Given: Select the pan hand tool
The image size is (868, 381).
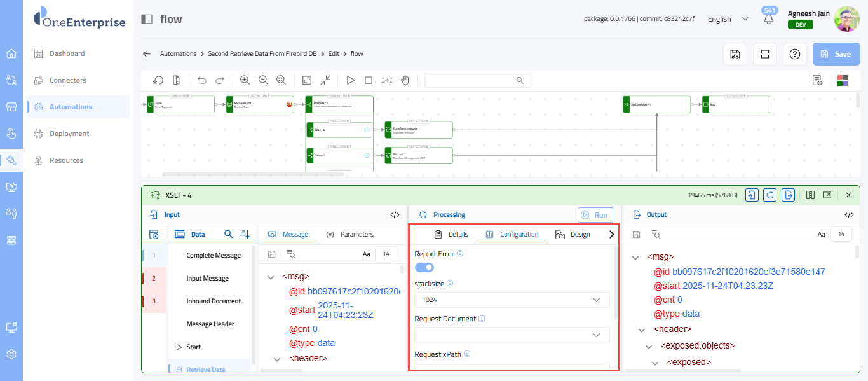Looking at the screenshot, I should click(405, 80).
